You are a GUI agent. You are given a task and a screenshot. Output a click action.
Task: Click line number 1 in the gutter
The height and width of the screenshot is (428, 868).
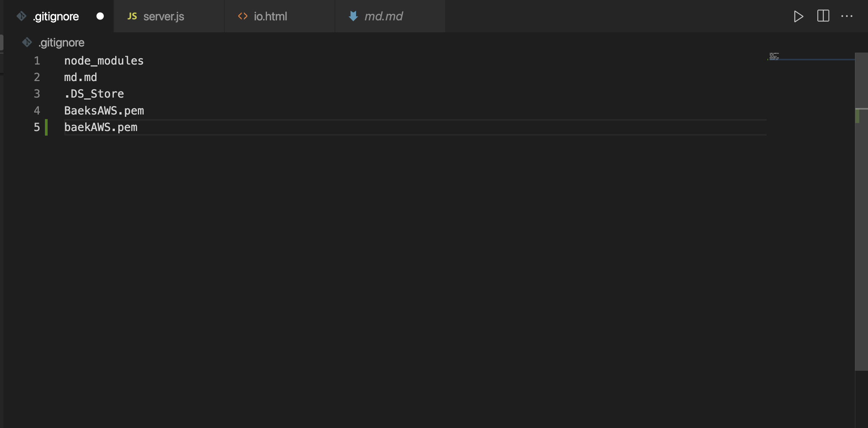tap(37, 61)
